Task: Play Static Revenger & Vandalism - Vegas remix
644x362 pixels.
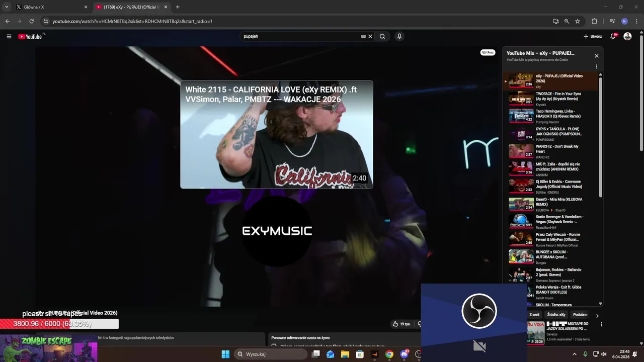Action: click(x=551, y=221)
